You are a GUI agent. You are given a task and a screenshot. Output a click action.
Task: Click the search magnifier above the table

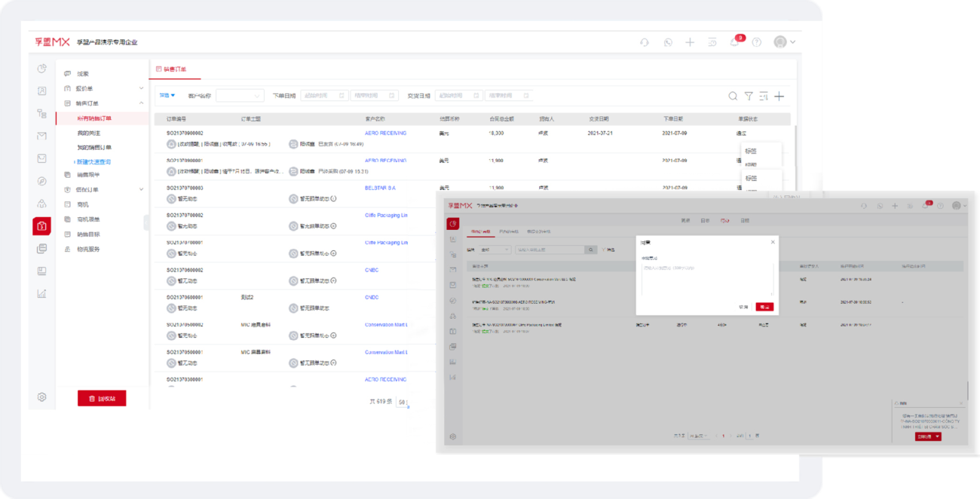tap(733, 96)
